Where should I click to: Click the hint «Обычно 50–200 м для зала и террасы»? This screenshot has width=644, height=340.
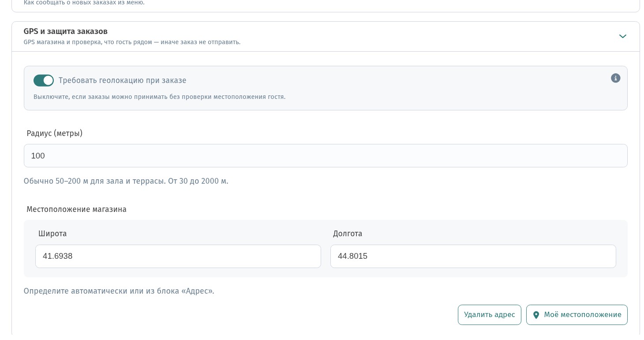click(126, 181)
